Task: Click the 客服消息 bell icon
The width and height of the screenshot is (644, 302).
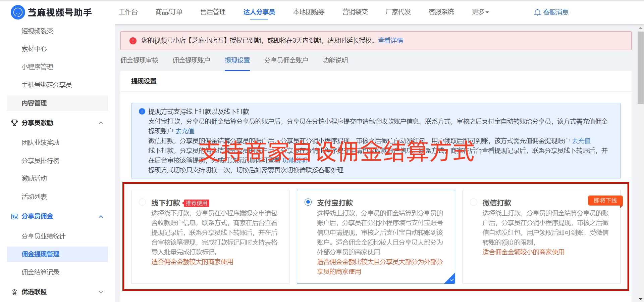Action: 537,12
